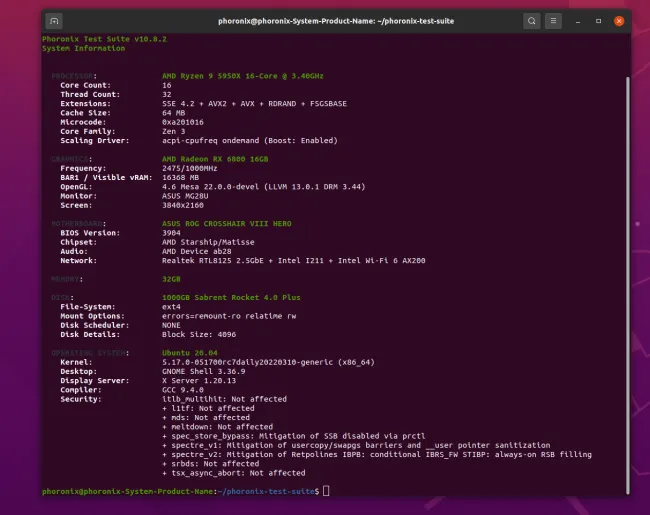Click chipset value 'AMD Starship/Matisse'
650x515 pixels.
[x=208, y=242]
